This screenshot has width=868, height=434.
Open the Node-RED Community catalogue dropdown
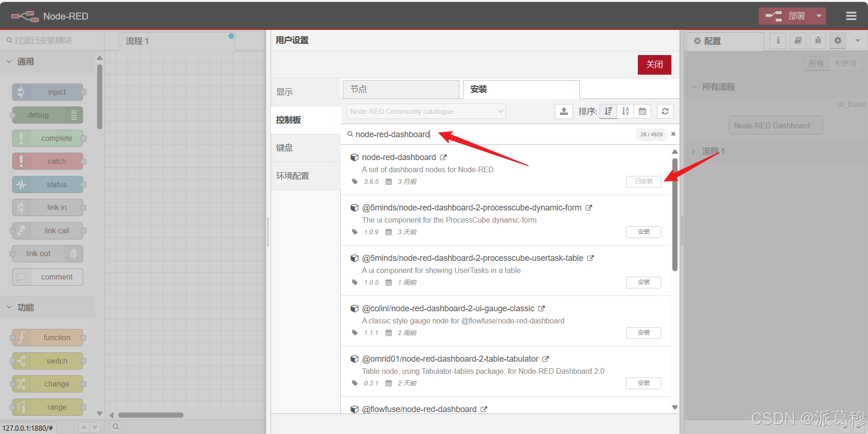(426, 112)
